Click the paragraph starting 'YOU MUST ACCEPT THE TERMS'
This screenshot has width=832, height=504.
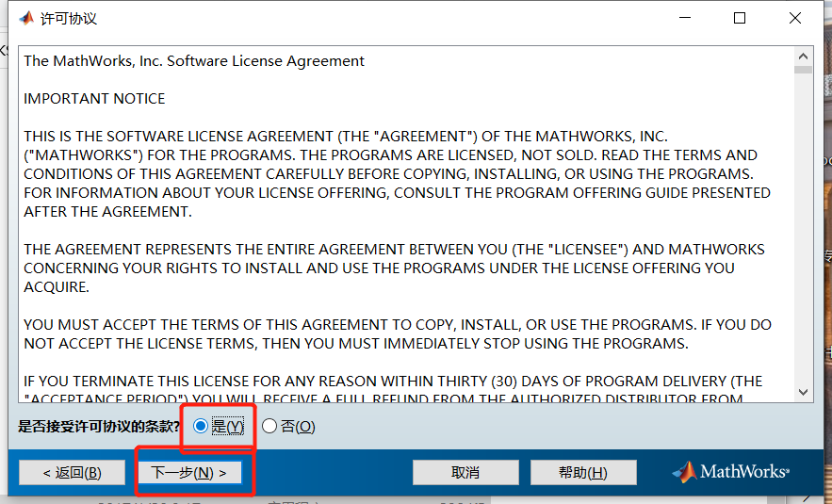[x=398, y=333]
